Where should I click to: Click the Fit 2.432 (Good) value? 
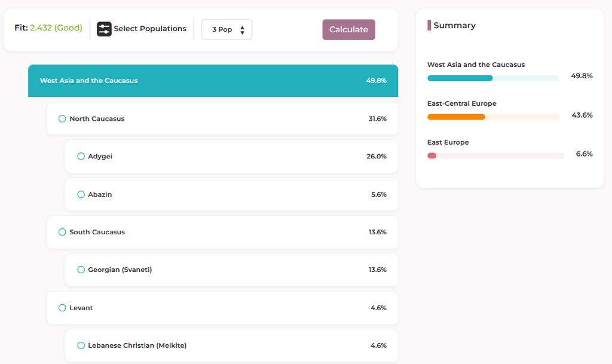pyautogui.click(x=56, y=27)
